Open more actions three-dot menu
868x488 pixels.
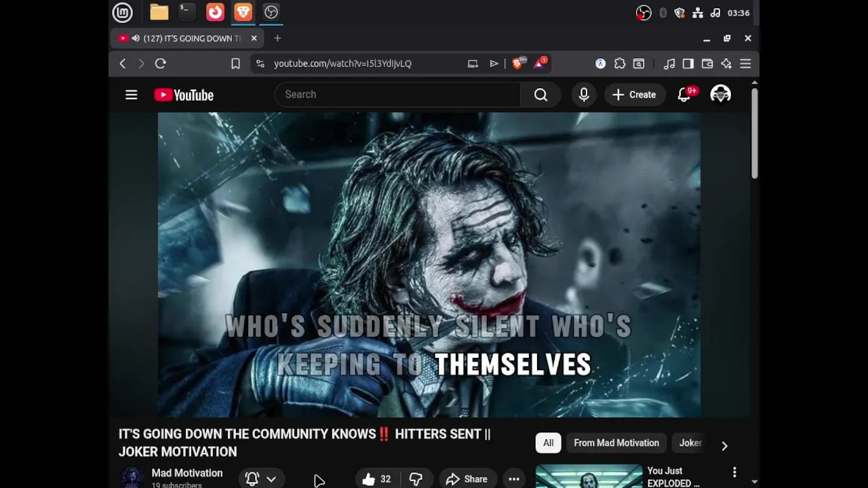(514, 479)
